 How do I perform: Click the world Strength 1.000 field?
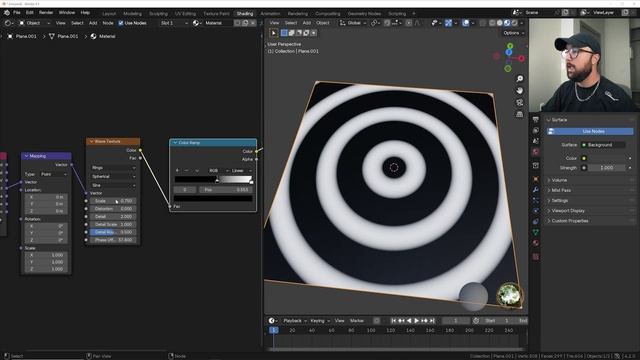tap(607, 168)
